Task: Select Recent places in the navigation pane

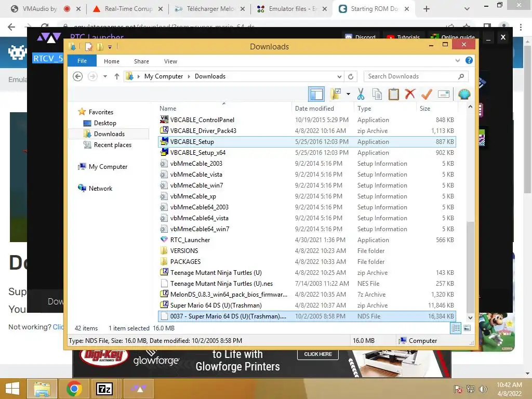Action: coord(113,144)
